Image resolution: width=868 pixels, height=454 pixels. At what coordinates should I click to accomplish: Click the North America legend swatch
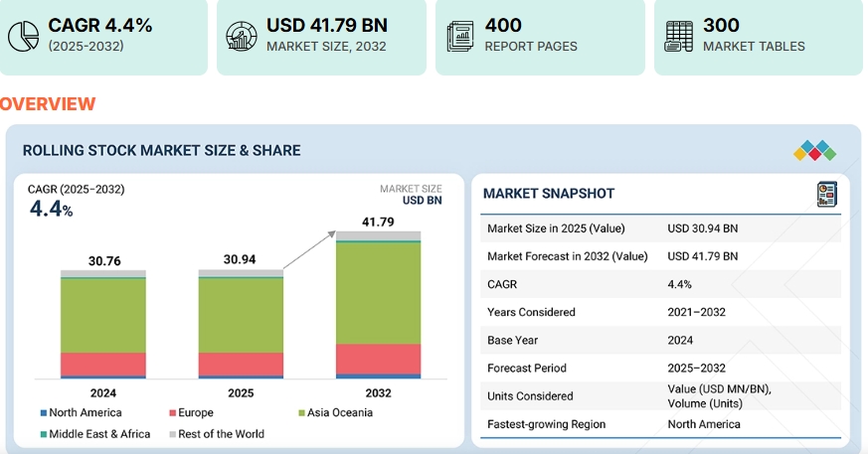pyautogui.click(x=44, y=412)
